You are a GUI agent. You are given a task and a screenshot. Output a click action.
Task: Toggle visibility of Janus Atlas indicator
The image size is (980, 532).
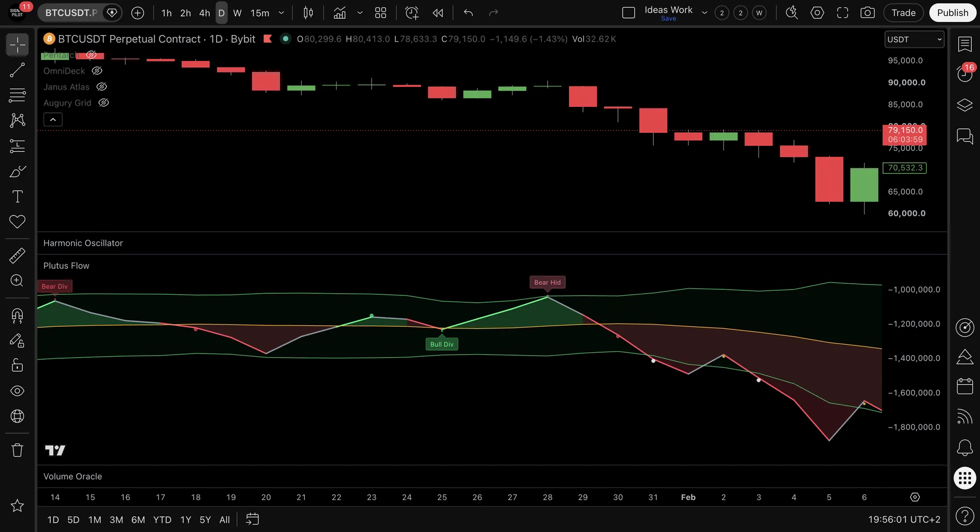point(101,87)
